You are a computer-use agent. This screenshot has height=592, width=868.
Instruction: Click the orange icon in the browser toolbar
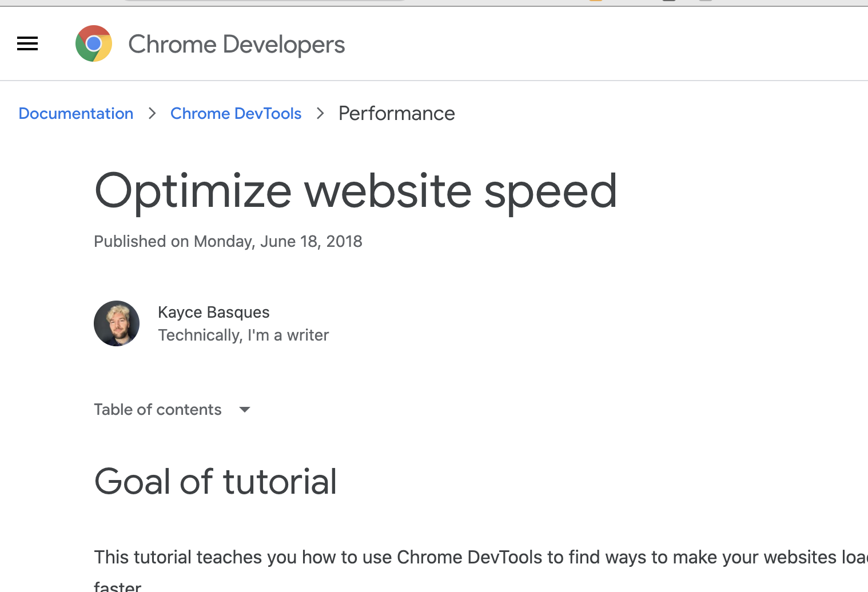click(x=595, y=2)
